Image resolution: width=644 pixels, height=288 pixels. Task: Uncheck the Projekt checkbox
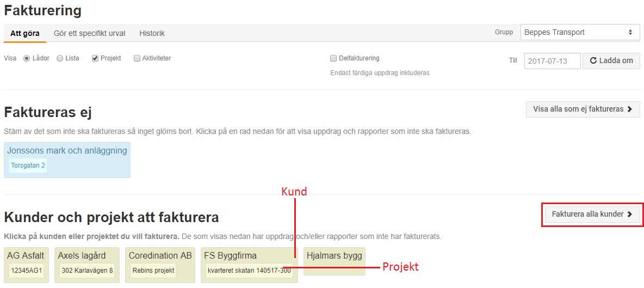click(x=95, y=58)
